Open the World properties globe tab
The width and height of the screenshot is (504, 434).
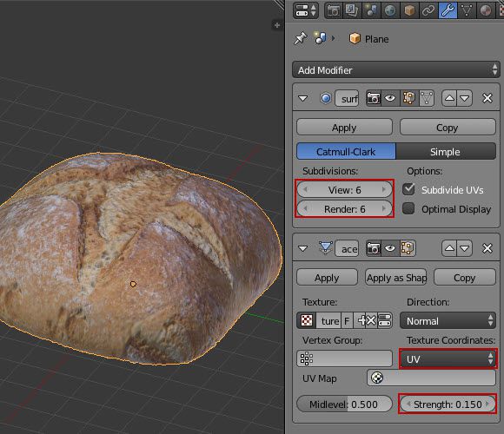[x=390, y=10]
